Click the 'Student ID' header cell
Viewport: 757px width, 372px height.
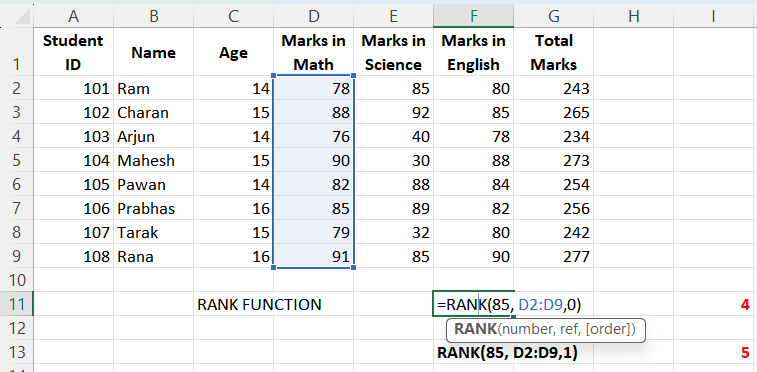point(73,52)
